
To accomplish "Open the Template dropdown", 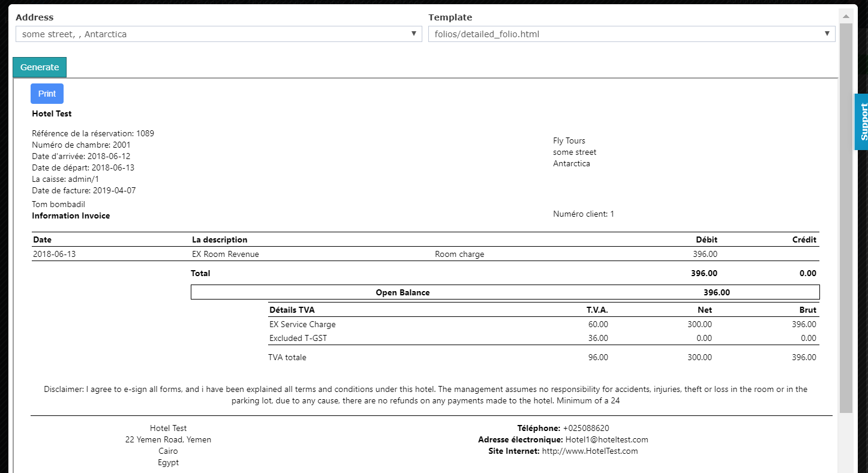I will point(632,34).
